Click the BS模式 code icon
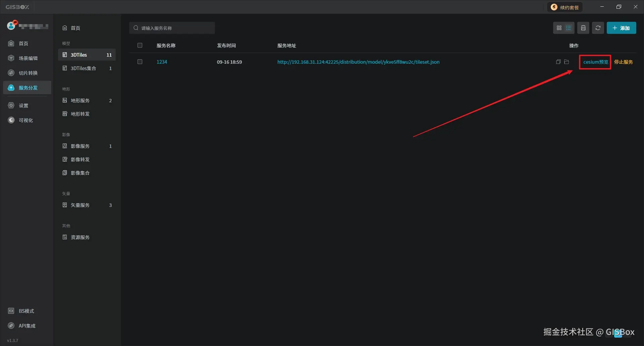Image resolution: width=644 pixels, height=346 pixels. 11,311
